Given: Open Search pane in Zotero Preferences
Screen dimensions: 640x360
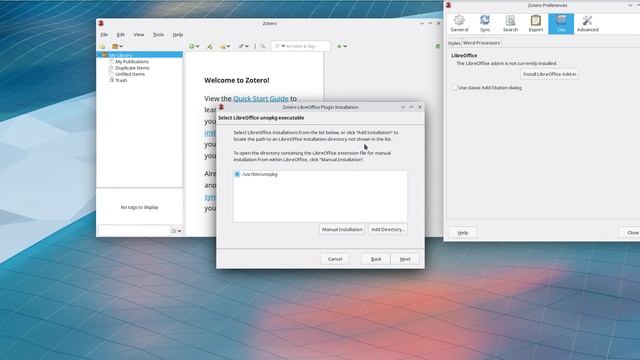Looking at the screenshot, I should click(x=510, y=24).
